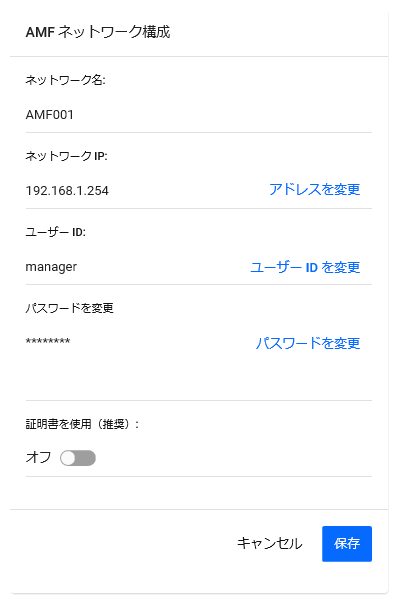Open the アドレスを変更 link
399x603 pixels.
[314, 189]
